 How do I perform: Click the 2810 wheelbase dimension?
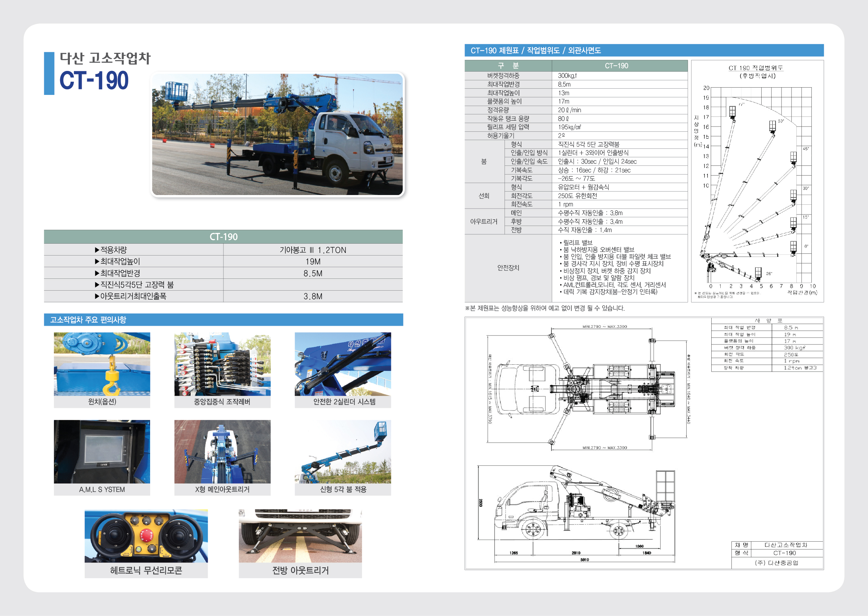tap(576, 553)
